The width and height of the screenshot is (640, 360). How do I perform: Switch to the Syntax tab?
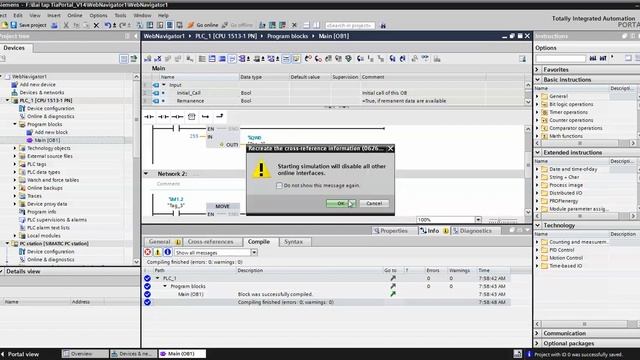[x=293, y=242]
